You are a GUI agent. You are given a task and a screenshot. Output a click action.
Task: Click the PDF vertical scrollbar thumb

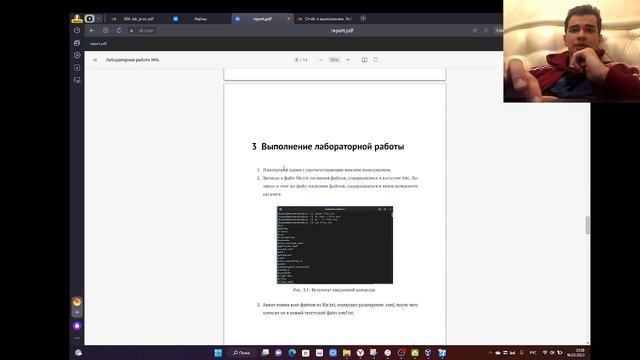point(587,225)
